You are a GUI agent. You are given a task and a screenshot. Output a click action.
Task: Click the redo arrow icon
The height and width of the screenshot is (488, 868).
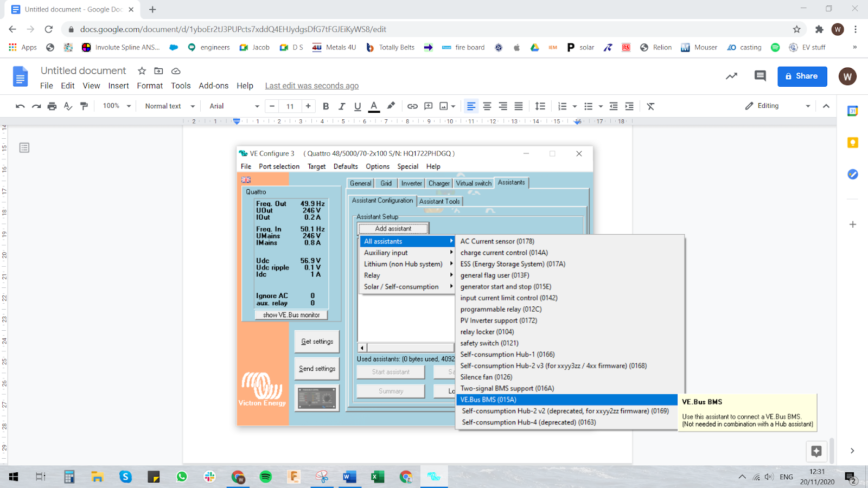pos(36,106)
